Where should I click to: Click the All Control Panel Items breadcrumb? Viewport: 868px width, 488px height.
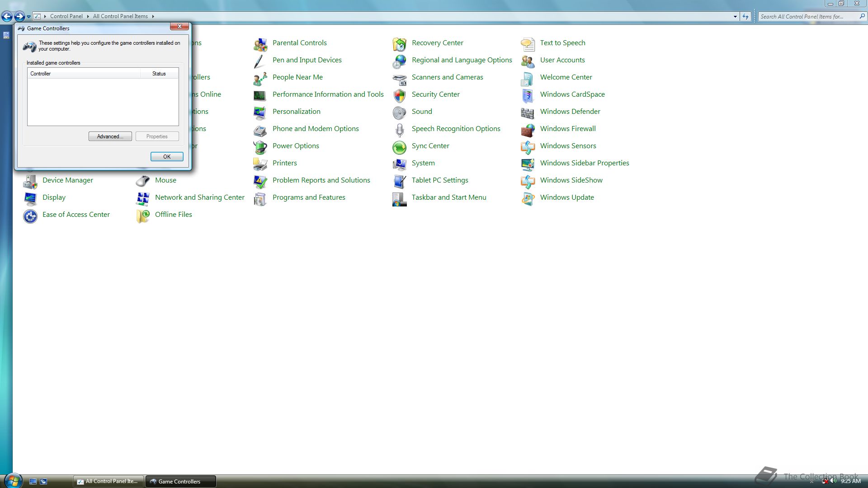pos(120,16)
